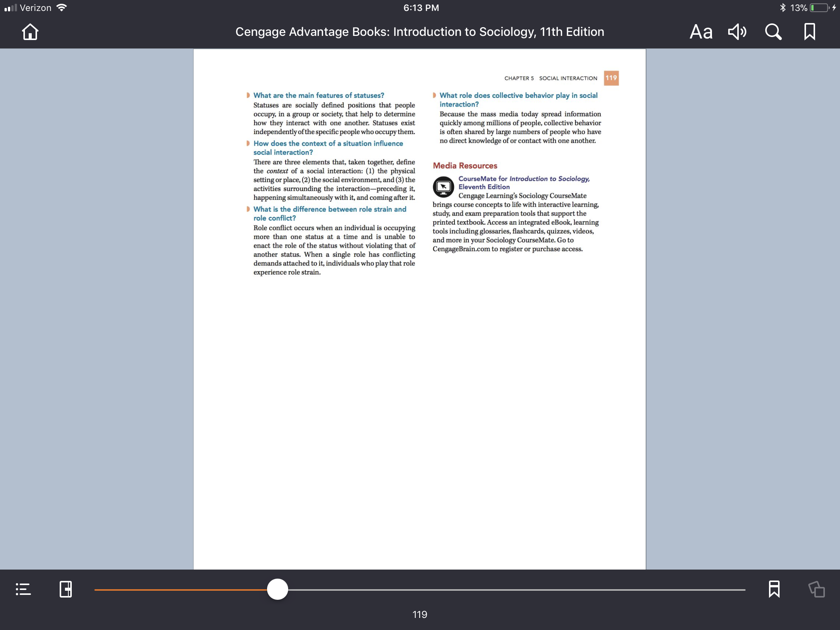840x630 pixels.
Task: Start read-aloud with the speaker icon
Action: point(737,32)
